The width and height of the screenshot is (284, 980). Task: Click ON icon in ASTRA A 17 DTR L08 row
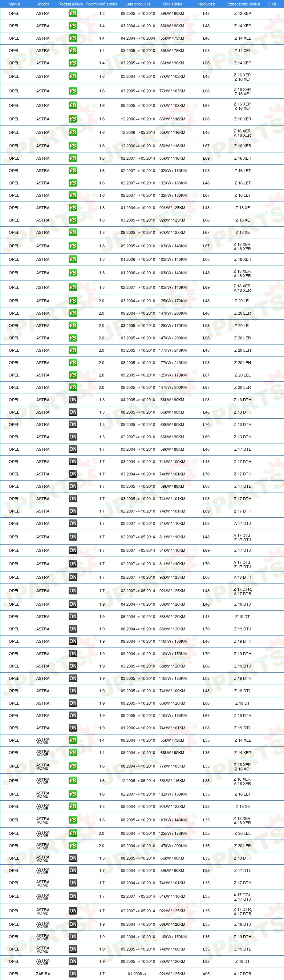pos(73,577)
